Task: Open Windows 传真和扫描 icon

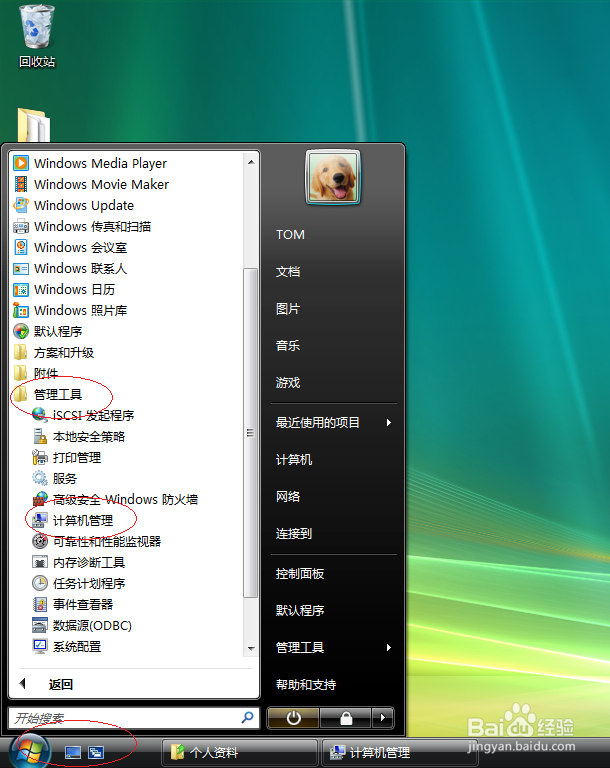Action: (21, 226)
